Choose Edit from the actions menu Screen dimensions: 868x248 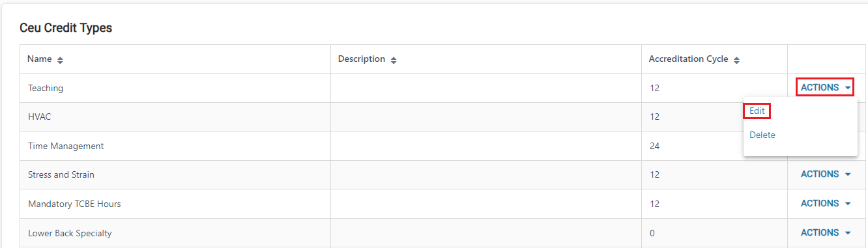point(757,111)
